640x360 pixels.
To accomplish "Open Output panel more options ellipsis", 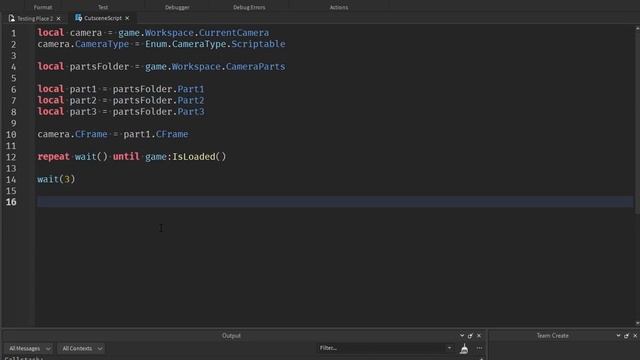I will coord(479,348).
